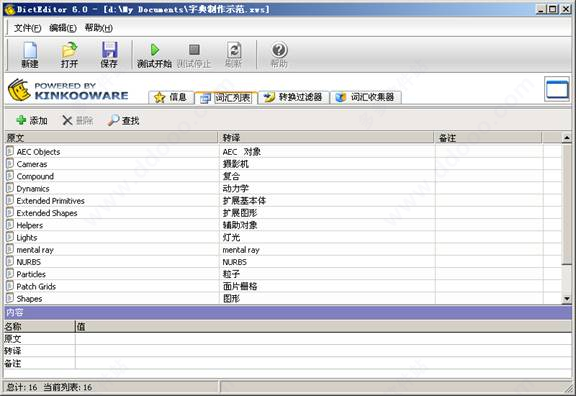The height and width of the screenshot is (396, 576).
Task: Add an entry with the green 添加 button
Action: coord(32,120)
